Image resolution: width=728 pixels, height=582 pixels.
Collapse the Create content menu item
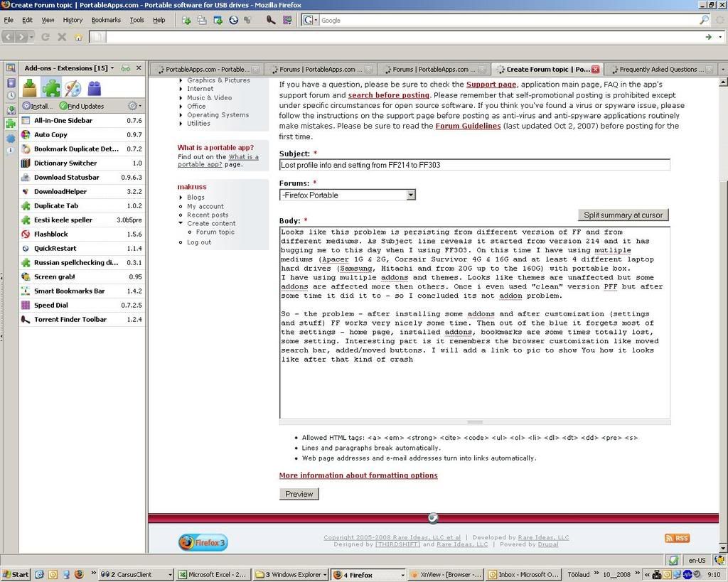181,223
